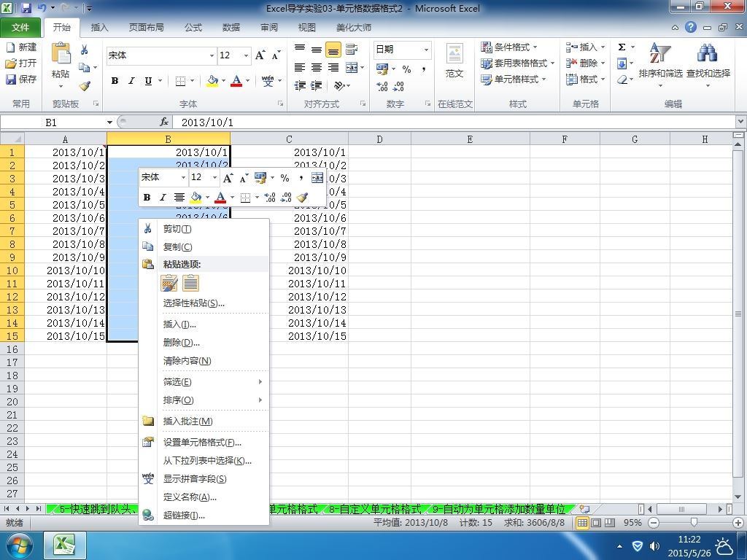Increase font size with ribbon A-up icon

point(260,55)
